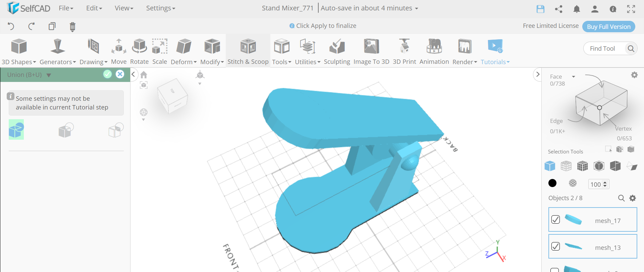Image resolution: width=644 pixels, height=272 pixels.
Task: Open the View menu
Action: (124, 8)
